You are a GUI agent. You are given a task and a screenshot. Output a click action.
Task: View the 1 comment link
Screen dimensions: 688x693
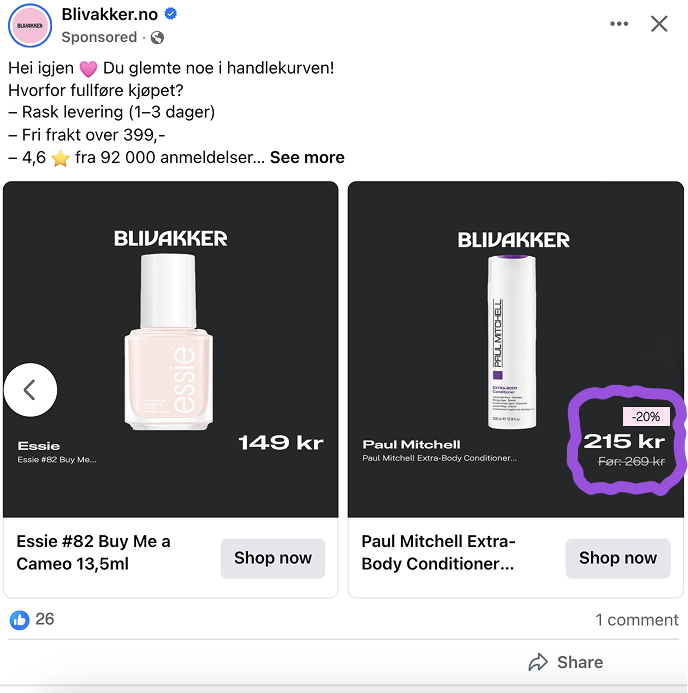click(636, 620)
